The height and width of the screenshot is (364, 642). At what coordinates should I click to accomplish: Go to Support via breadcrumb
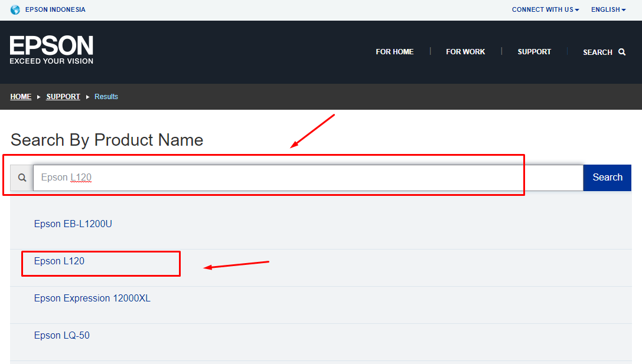pyautogui.click(x=63, y=97)
